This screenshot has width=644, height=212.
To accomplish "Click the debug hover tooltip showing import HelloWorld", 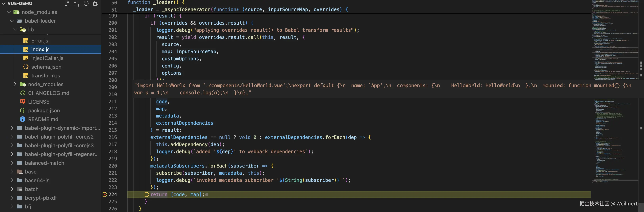I will [387, 89].
